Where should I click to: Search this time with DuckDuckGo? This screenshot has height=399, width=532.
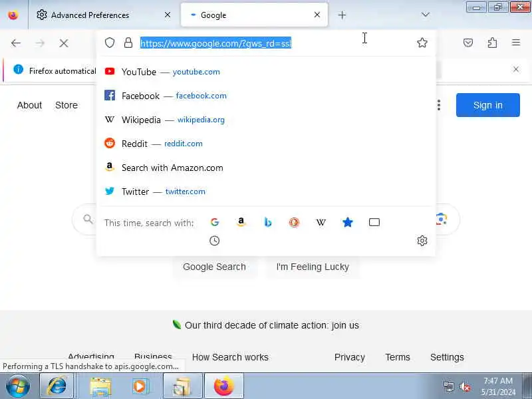pyautogui.click(x=294, y=222)
